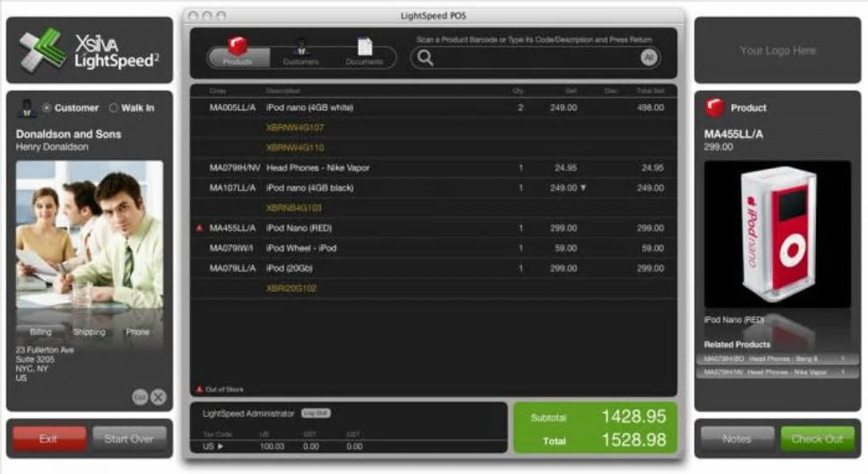Click the Log Out button

click(316, 413)
